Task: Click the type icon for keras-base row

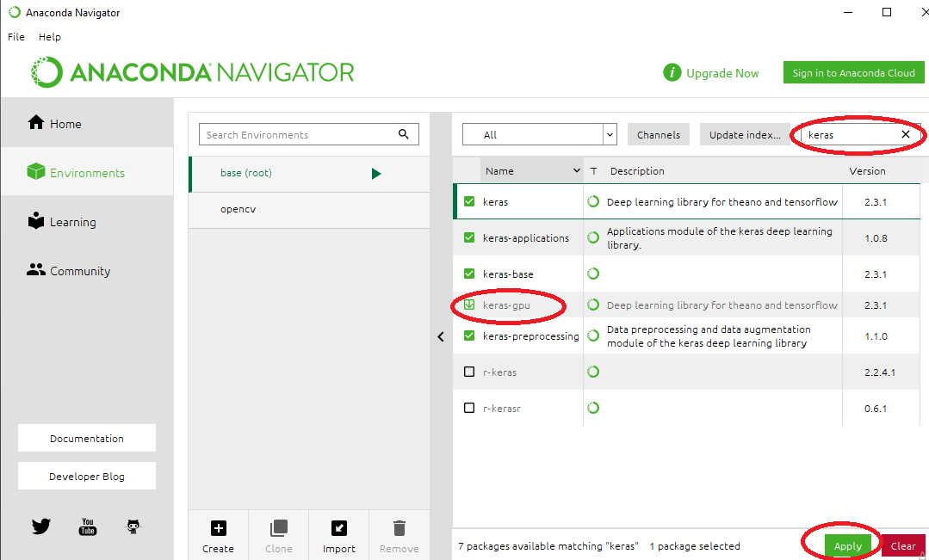Action: click(x=593, y=274)
